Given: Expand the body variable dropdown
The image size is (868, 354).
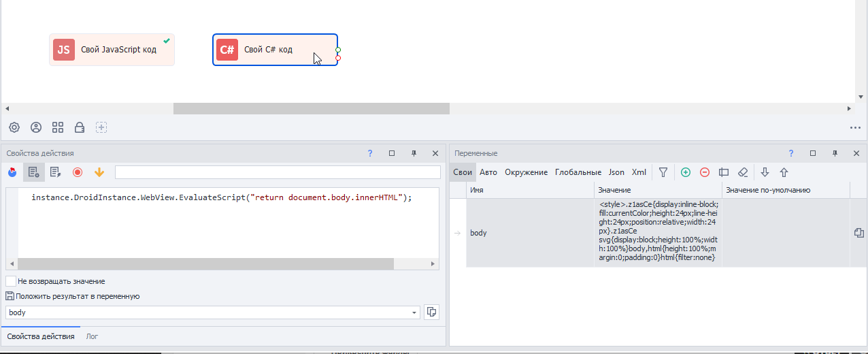Looking at the screenshot, I should coord(415,312).
